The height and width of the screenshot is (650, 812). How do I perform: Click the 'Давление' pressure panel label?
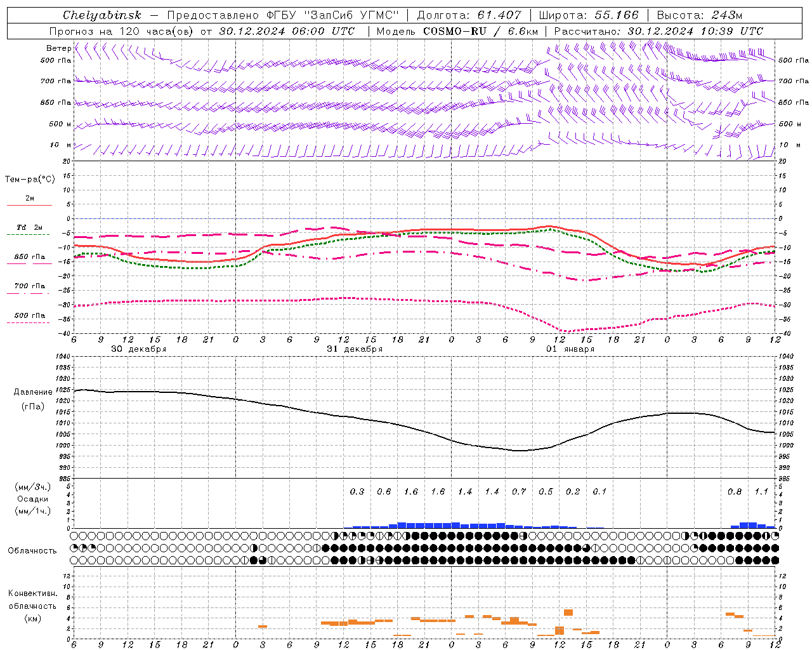(x=33, y=392)
